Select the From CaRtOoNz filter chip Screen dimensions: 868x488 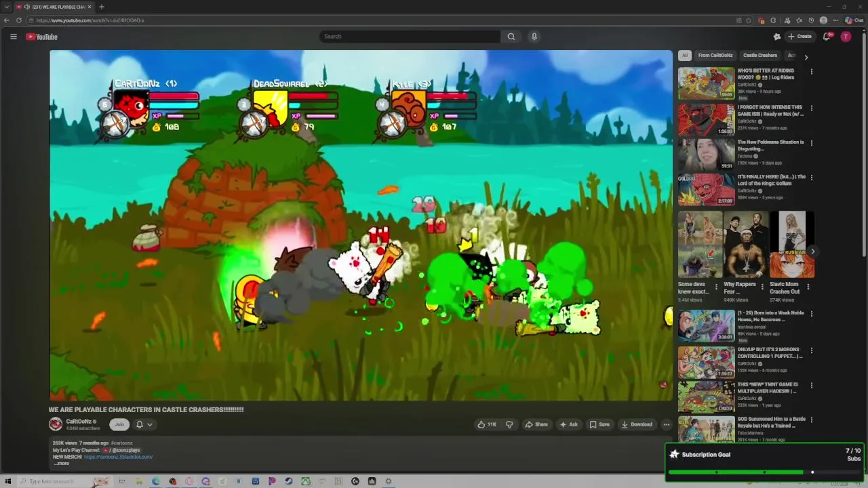tap(715, 56)
